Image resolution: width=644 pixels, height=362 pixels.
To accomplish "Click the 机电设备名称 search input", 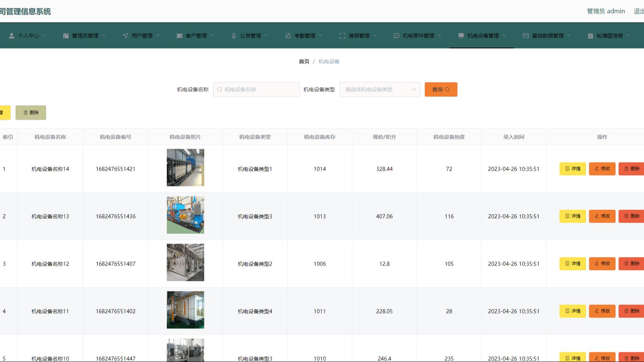I will point(257,89).
